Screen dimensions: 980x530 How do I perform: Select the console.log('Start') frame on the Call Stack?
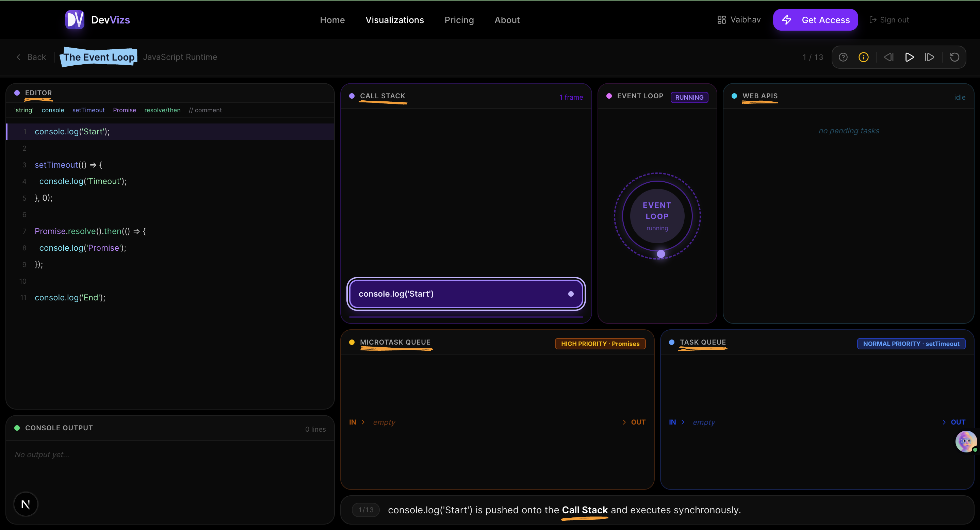pos(465,294)
